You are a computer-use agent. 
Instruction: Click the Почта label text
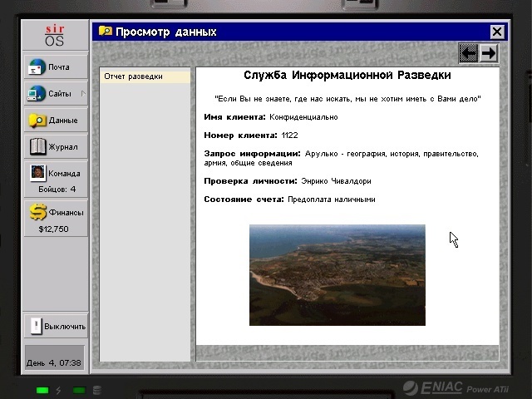[59, 67]
